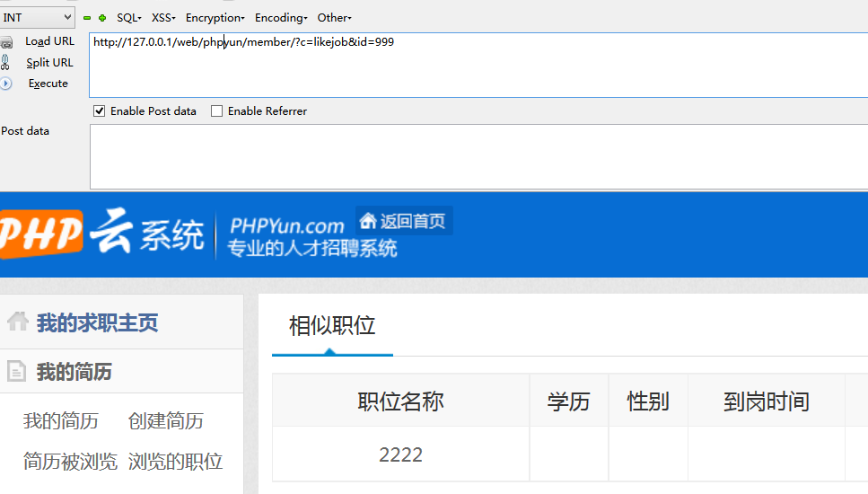Disable the Enable Post data checkbox
Viewport: 868px width, 494px height.
pyautogui.click(x=99, y=110)
